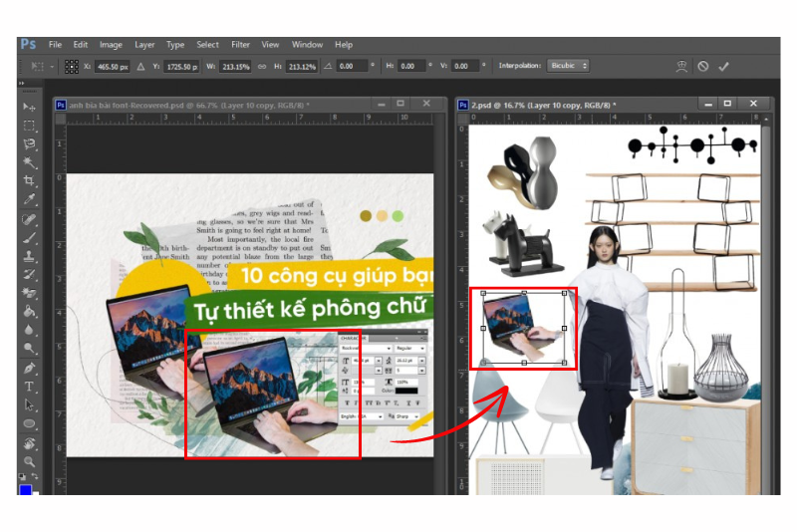Select the Brush tool

pos(29,238)
